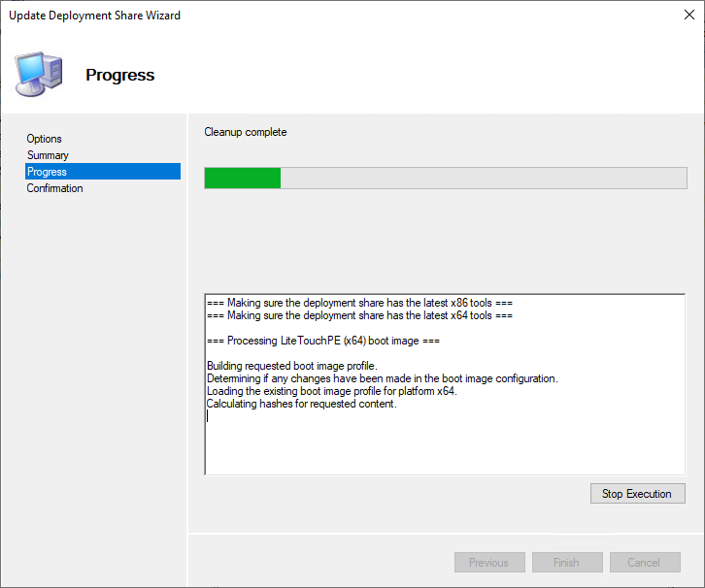
Task: Click the bold 'Progress' page heading
Action: pyautogui.click(x=120, y=75)
